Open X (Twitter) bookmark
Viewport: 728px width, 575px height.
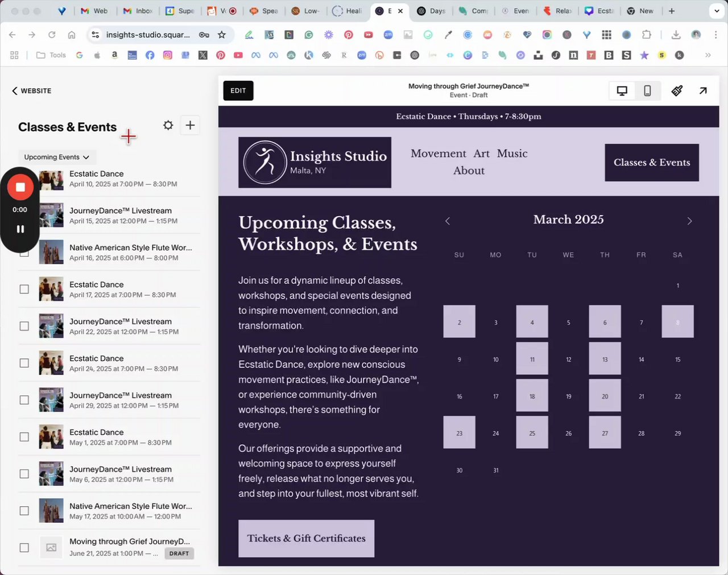click(x=202, y=55)
